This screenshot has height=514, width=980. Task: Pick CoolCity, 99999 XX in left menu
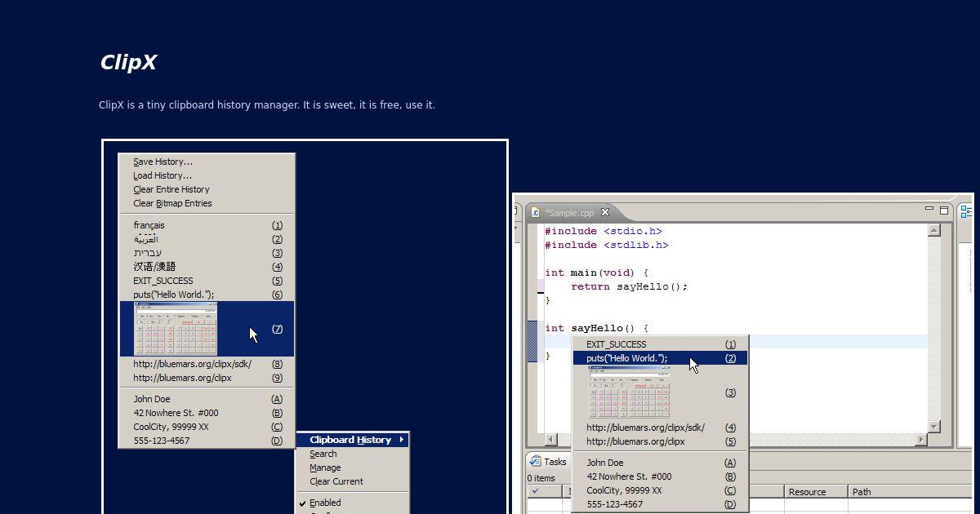coord(207,427)
